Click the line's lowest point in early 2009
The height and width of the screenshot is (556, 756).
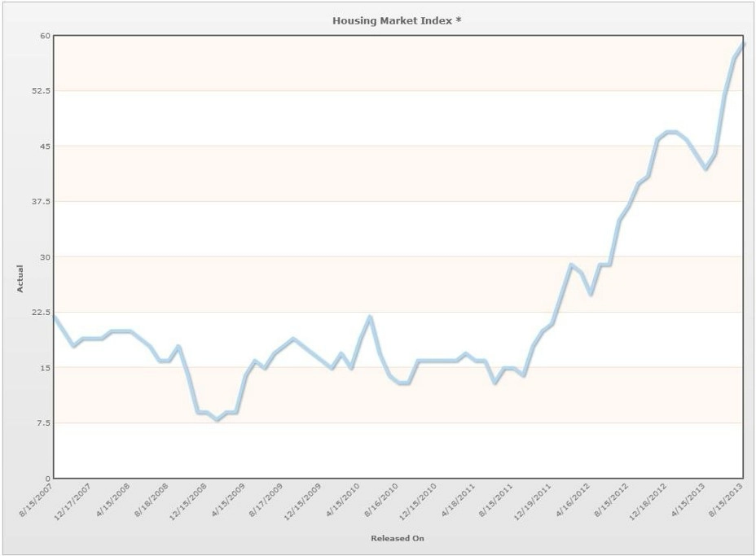217,420
